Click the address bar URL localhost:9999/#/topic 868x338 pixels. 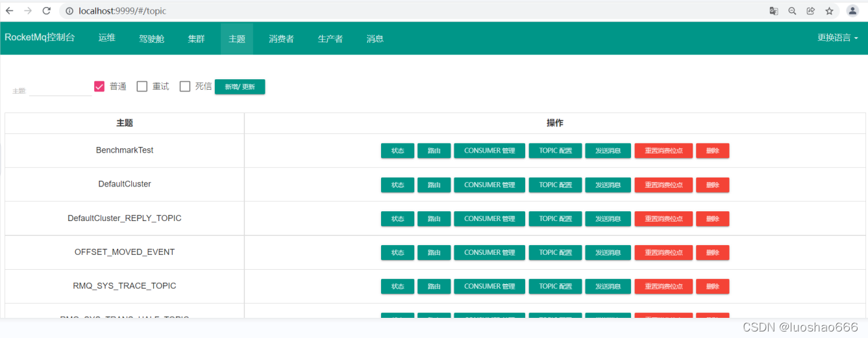122,11
